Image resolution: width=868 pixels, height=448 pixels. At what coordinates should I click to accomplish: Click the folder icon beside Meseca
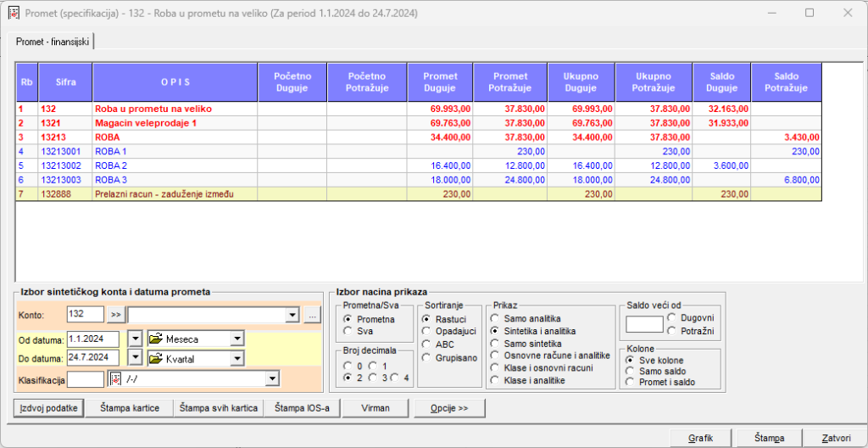pyautogui.click(x=157, y=339)
